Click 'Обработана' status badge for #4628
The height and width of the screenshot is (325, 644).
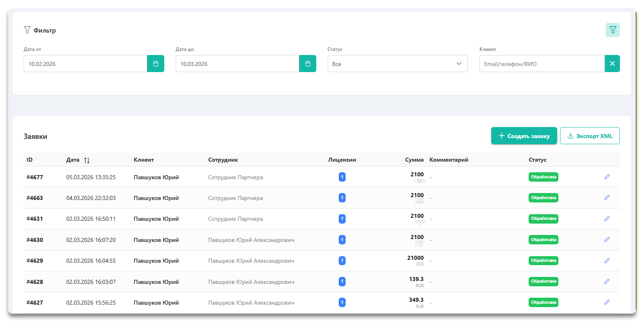(x=543, y=281)
